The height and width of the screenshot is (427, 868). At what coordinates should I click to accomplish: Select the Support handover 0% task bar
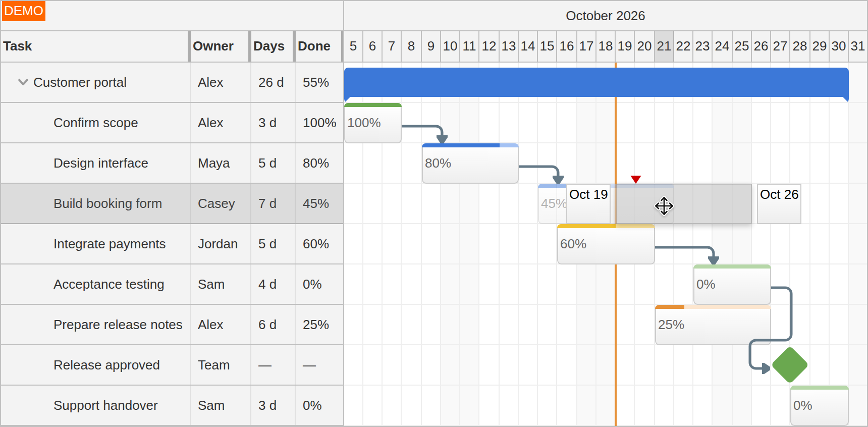tap(820, 405)
